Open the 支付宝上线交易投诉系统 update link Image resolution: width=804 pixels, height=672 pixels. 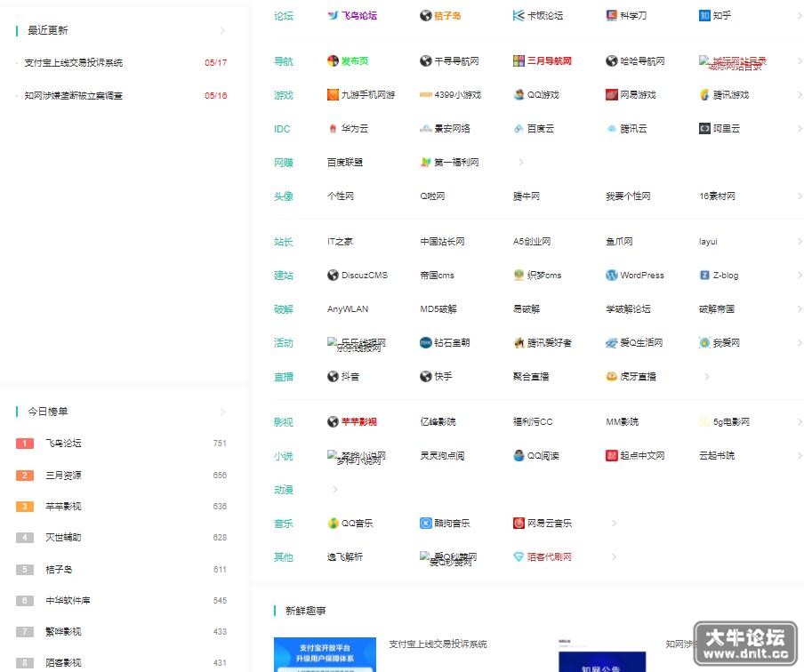pos(73,62)
